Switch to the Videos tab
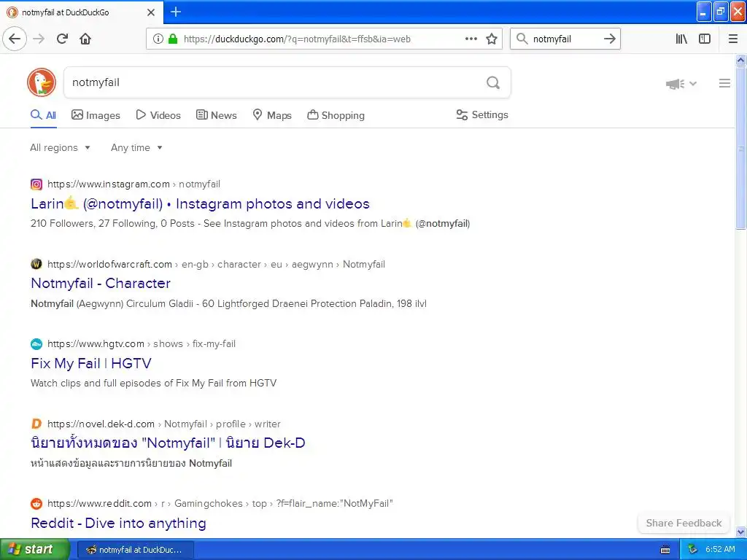This screenshot has width=747, height=560. tap(158, 115)
